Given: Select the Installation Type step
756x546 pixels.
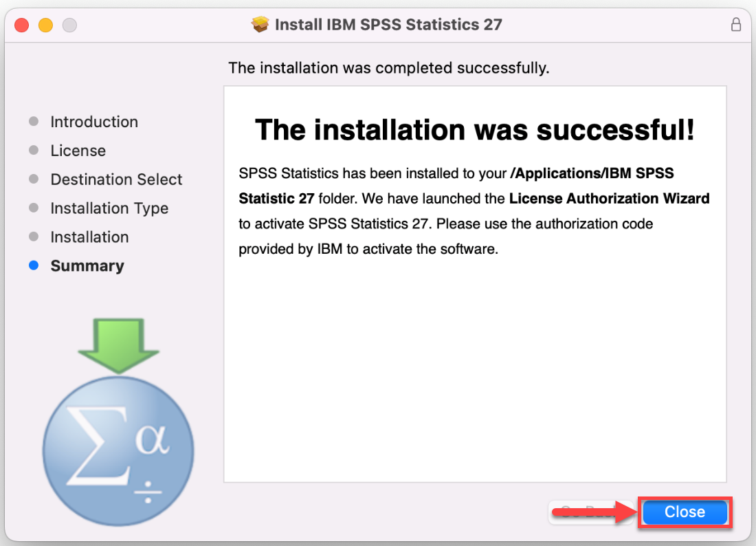Looking at the screenshot, I should 109,208.
